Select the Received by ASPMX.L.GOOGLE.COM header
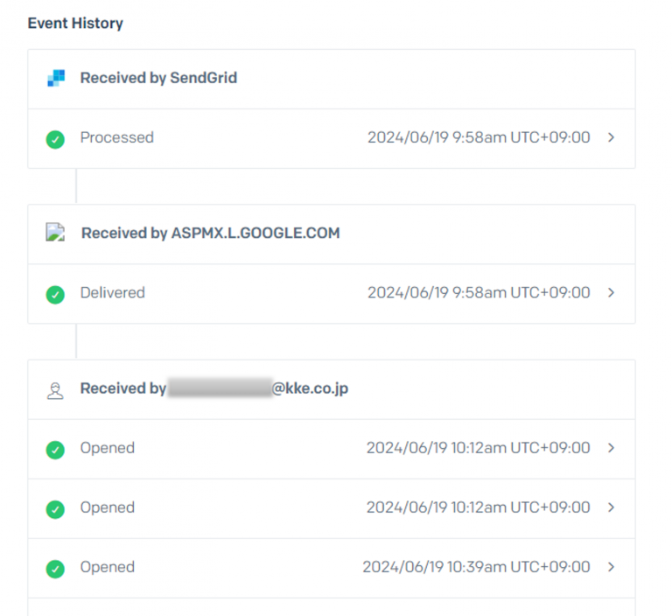Screen dimensions: 672x616 coord(210,234)
